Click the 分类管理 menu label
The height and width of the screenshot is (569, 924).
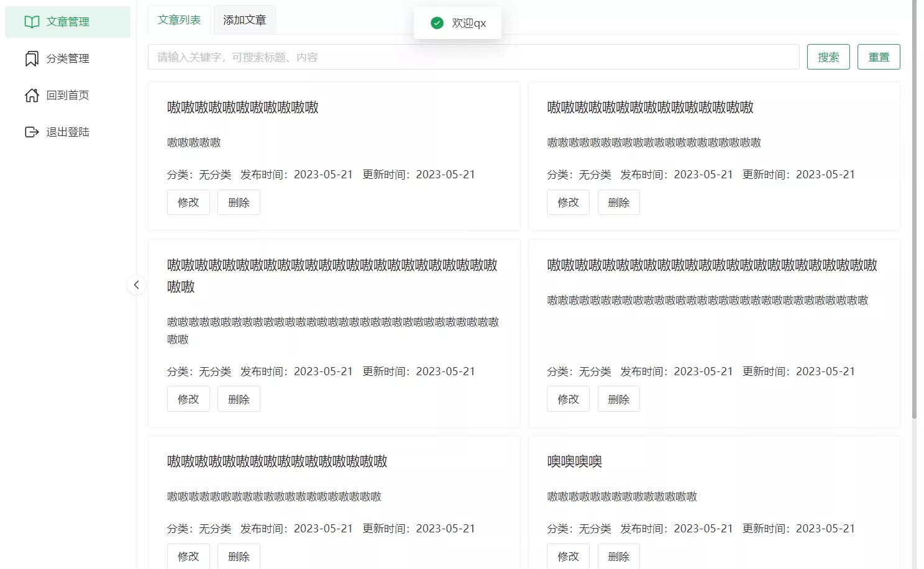coord(68,58)
